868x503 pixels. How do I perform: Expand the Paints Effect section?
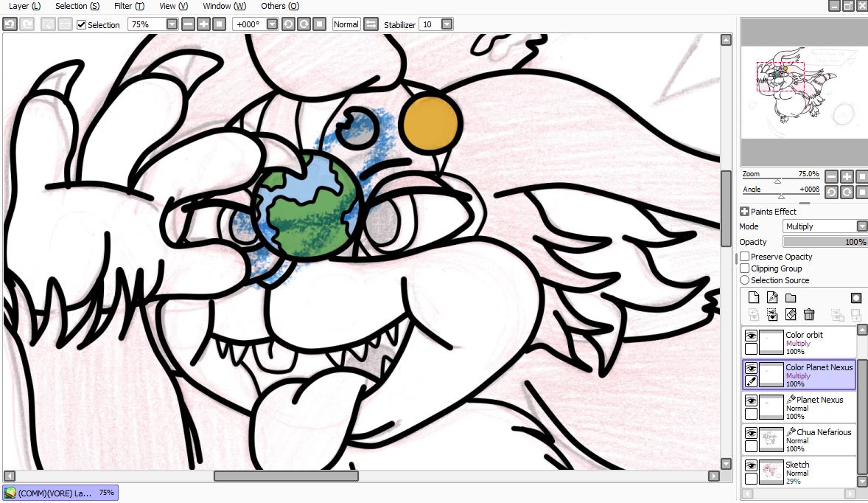[744, 211]
